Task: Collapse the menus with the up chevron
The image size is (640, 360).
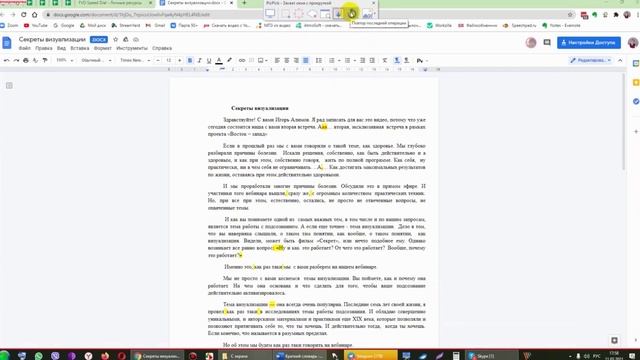Action: click(620, 60)
